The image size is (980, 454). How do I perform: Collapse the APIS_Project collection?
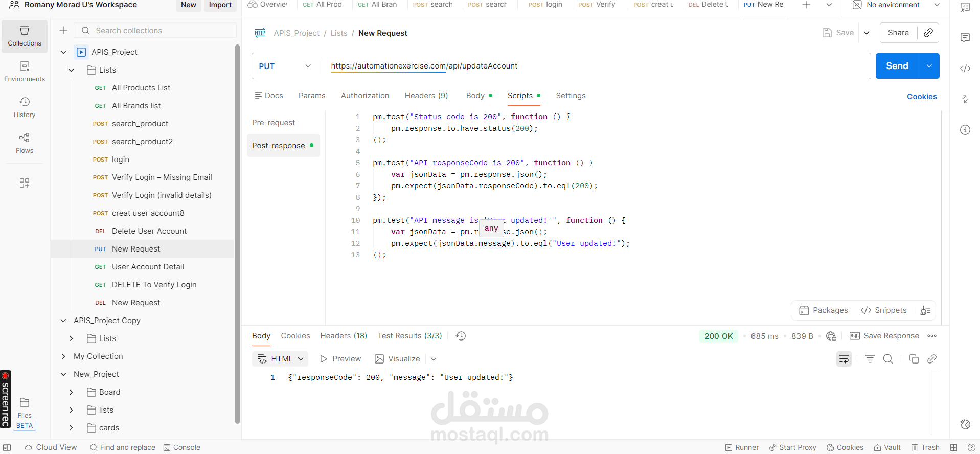pos(63,52)
